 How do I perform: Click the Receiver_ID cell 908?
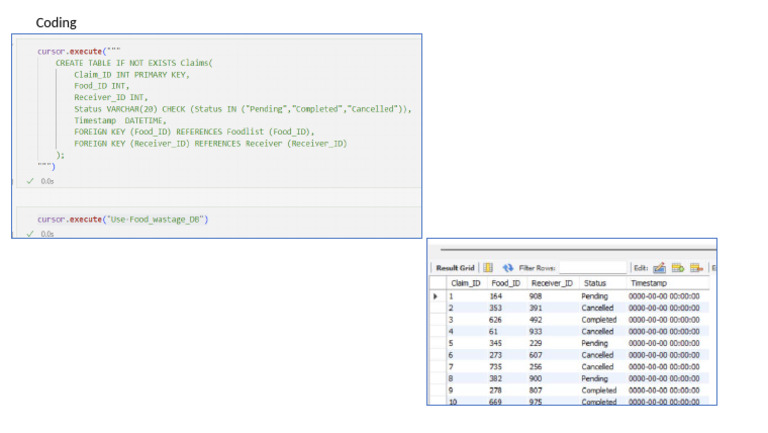pyautogui.click(x=535, y=296)
